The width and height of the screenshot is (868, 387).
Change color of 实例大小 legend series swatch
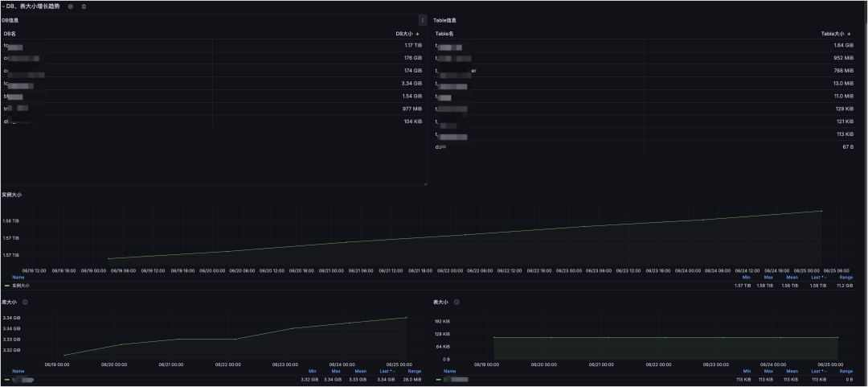[x=7, y=286]
